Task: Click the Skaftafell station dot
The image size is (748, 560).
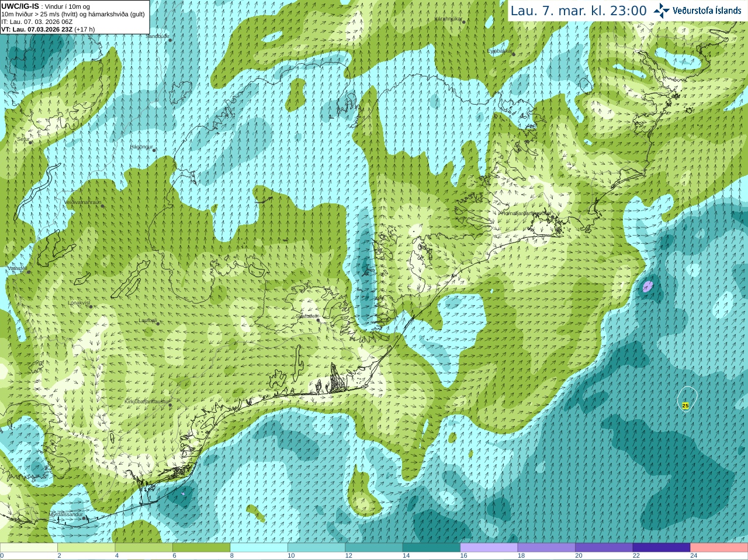Action: tap(318, 320)
